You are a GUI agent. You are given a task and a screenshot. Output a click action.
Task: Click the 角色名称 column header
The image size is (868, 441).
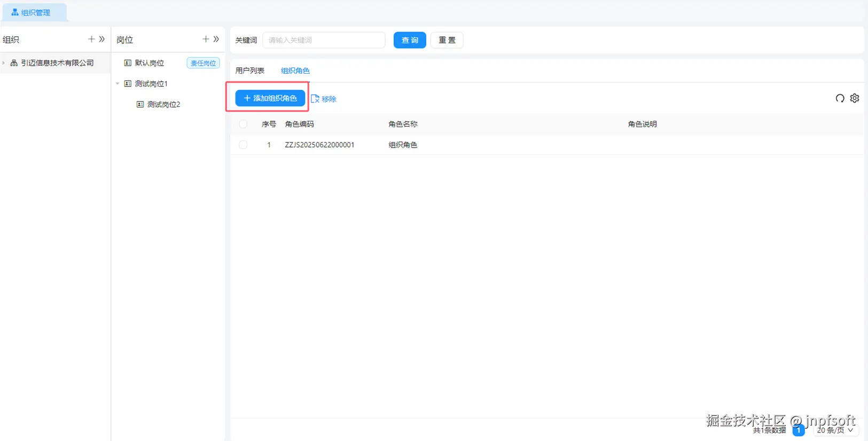click(x=403, y=124)
